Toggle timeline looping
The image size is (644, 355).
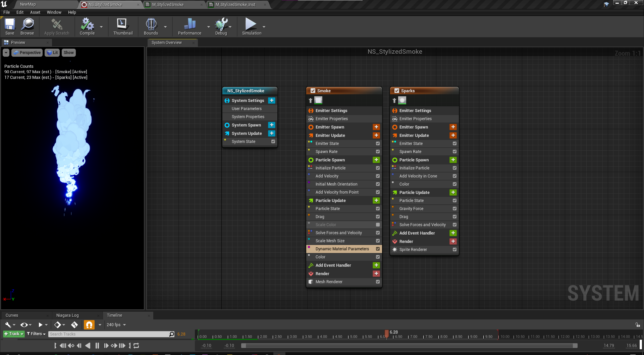(x=136, y=345)
